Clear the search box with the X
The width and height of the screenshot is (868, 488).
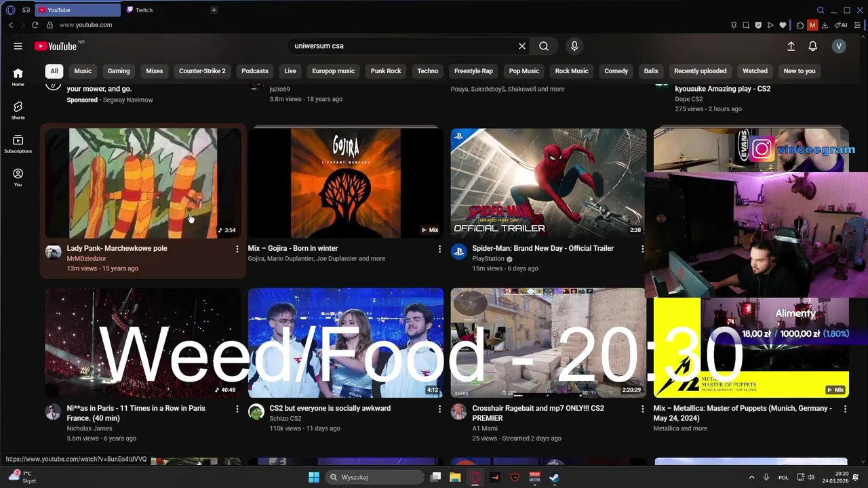click(x=522, y=46)
